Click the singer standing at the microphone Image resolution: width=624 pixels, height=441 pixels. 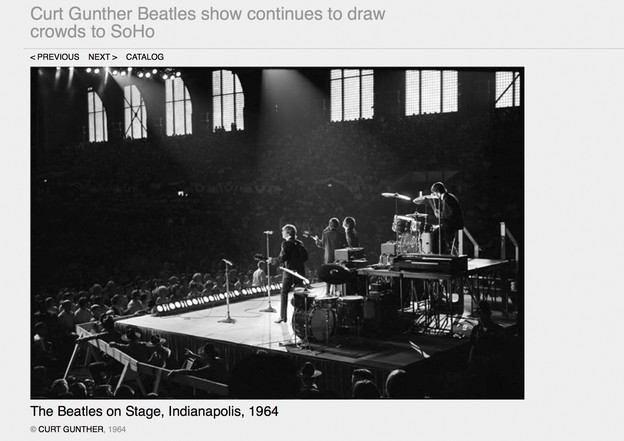(292, 273)
